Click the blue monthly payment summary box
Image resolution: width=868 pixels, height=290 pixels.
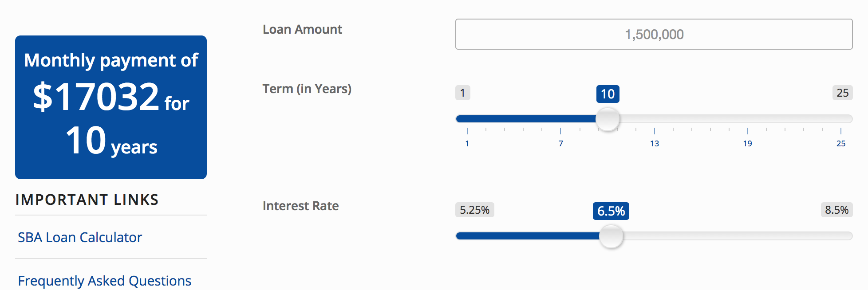coord(111,107)
